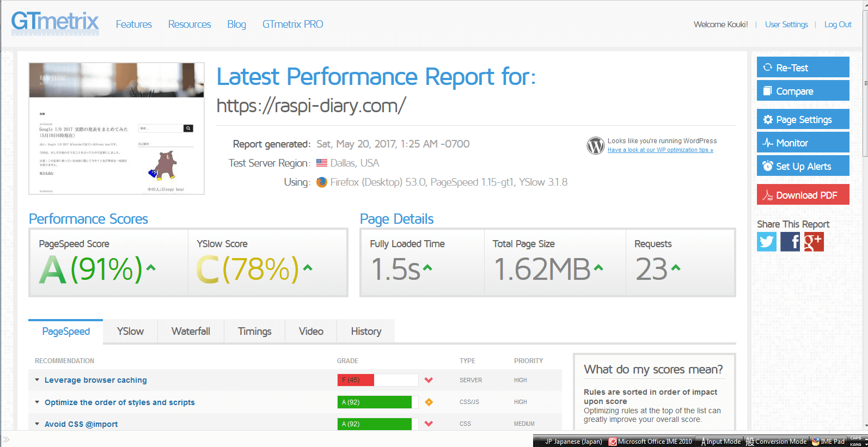Switch to the YSlow tab
This screenshot has width=868, height=447.
[x=130, y=332]
